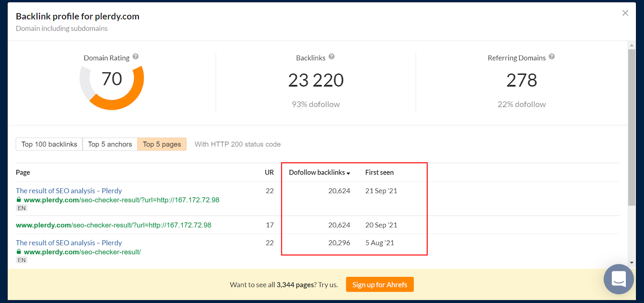Click the Domain Rating value 70
Viewport: 644px width, 303px height.
111,79
